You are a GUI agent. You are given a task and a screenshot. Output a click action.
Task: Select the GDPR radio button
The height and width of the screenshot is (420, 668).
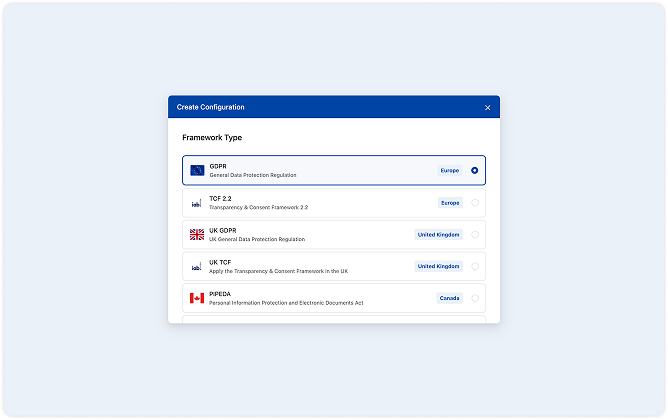(474, 170)
